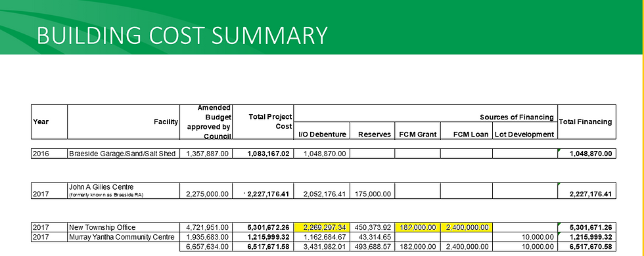Select the "Reserves" column header

click(374, 134)
